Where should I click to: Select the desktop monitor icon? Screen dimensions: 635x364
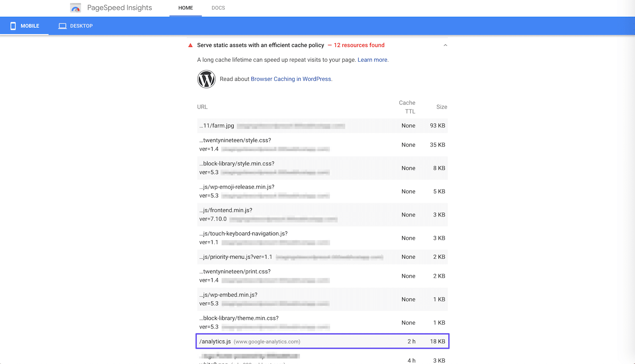coord(63,26)
